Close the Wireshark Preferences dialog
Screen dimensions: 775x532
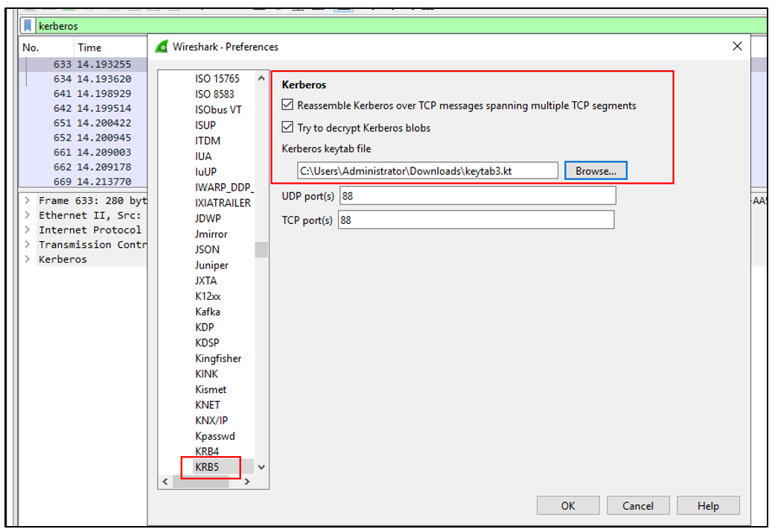pyautogui.click(x=737, y=46)
